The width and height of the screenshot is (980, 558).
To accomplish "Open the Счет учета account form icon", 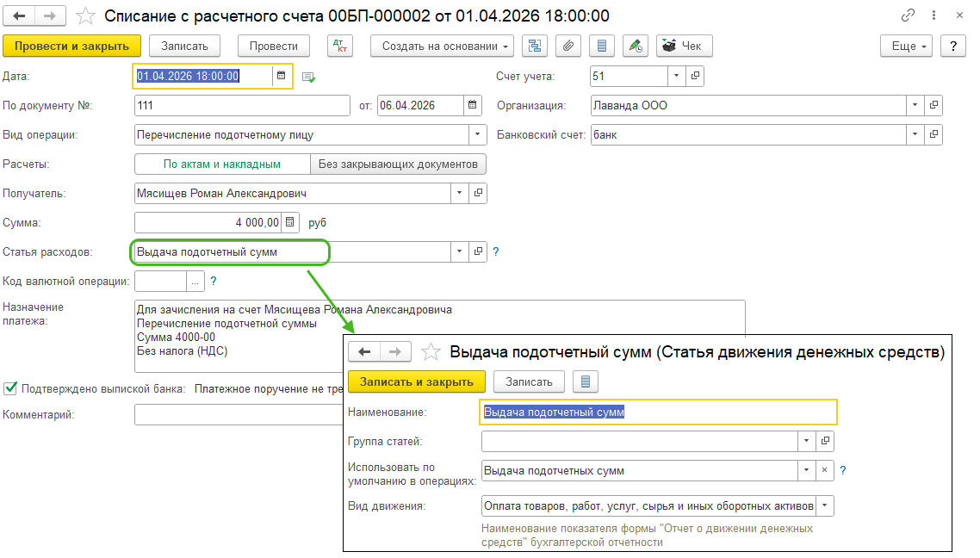I will pyautogui.click(x=695, y=76).
